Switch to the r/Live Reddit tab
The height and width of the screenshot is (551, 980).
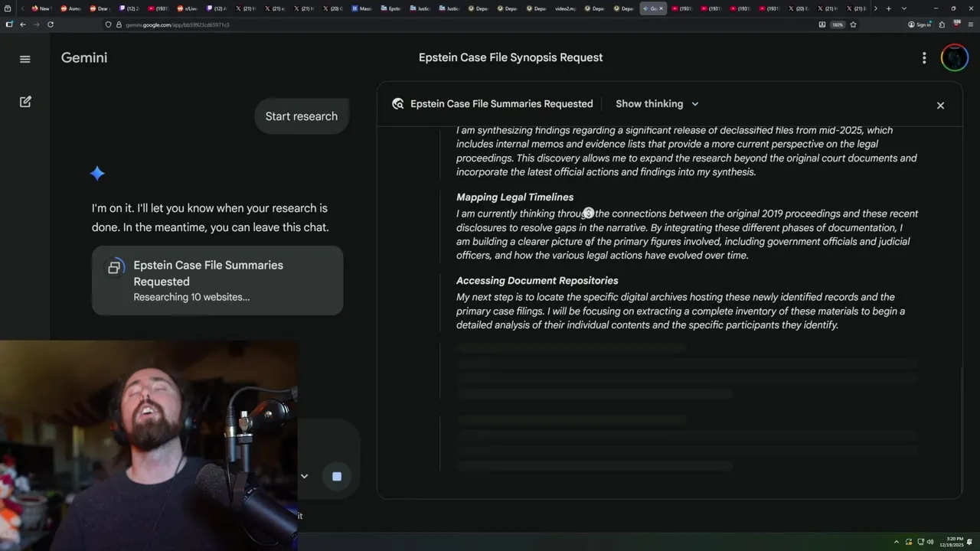point(187,8)
